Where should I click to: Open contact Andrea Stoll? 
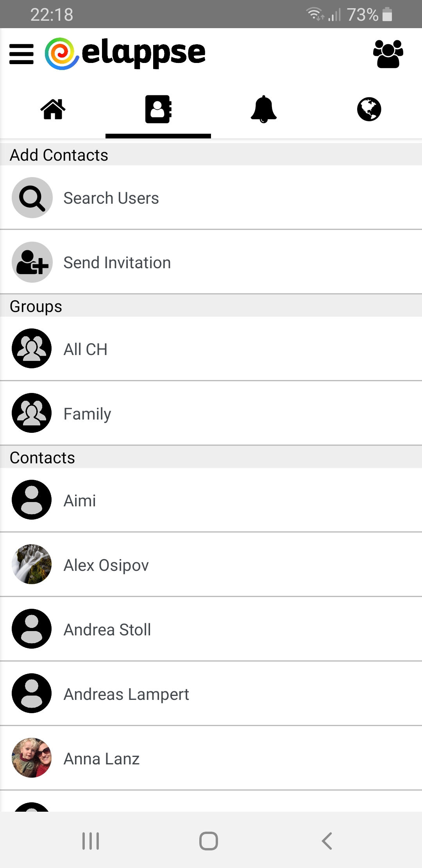pos(107,629)
